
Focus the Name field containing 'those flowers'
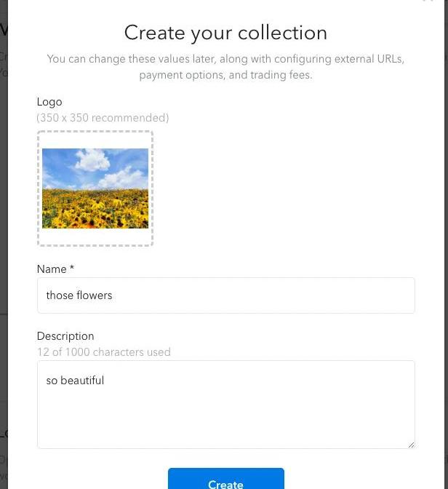click(x=225, y=295)
